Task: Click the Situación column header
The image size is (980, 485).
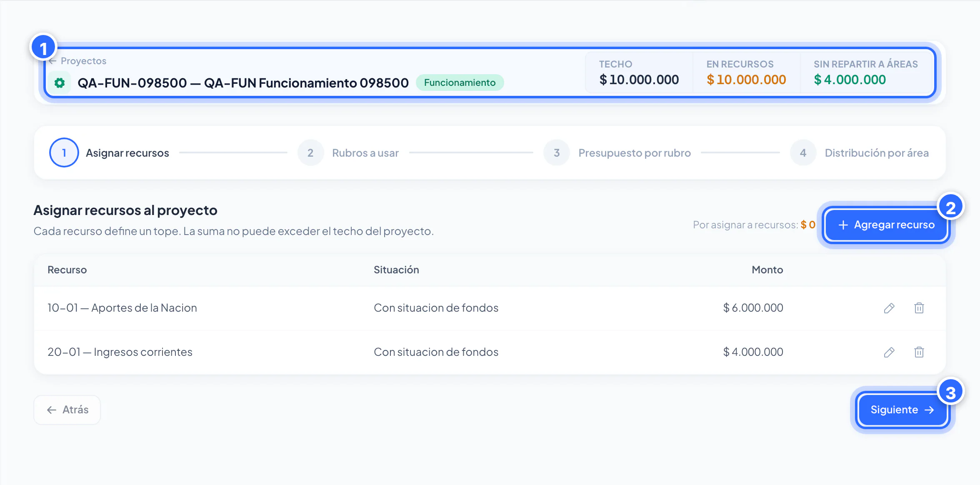Action: click(x=396, y=270)
